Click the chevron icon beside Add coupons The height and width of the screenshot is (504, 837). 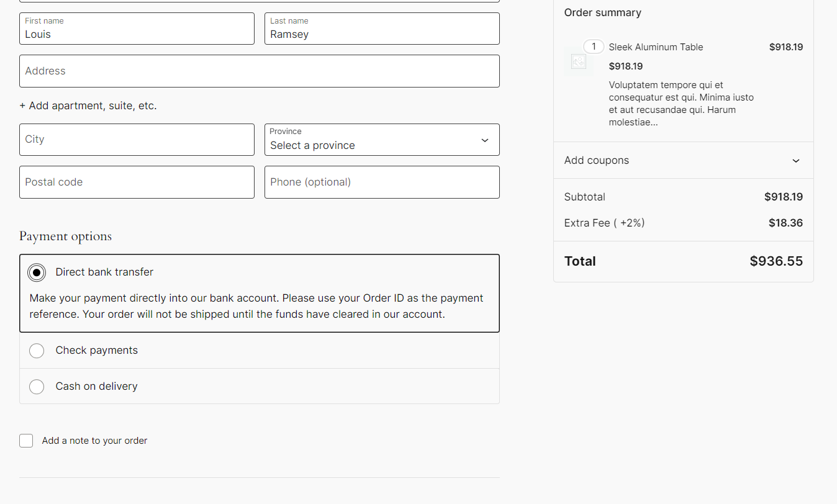[796, 161]
